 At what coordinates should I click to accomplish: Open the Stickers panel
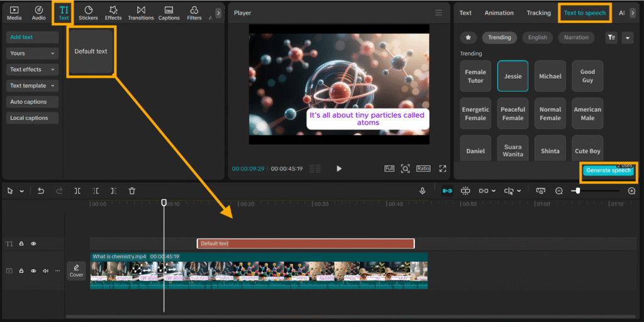click(x=88, y=13)
